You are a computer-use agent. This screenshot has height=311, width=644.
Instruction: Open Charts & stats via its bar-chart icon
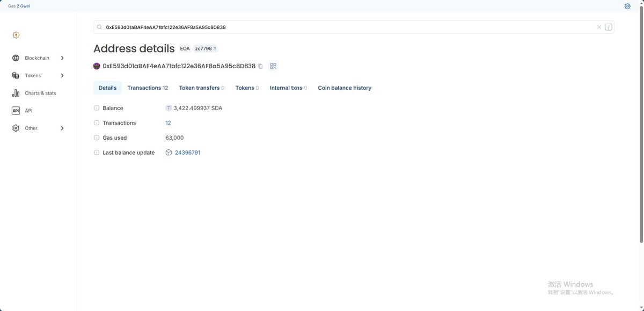coord(16,92)
